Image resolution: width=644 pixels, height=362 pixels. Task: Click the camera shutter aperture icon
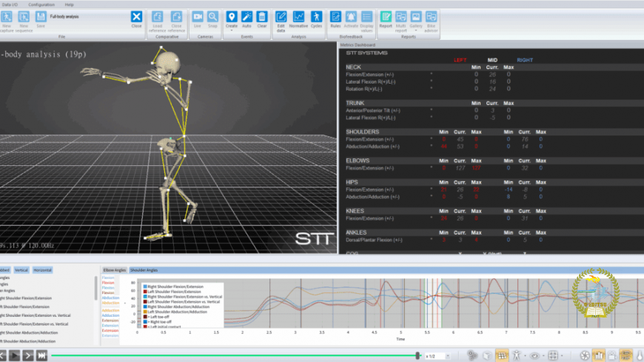pyautogui.click(x=585, y=355)
